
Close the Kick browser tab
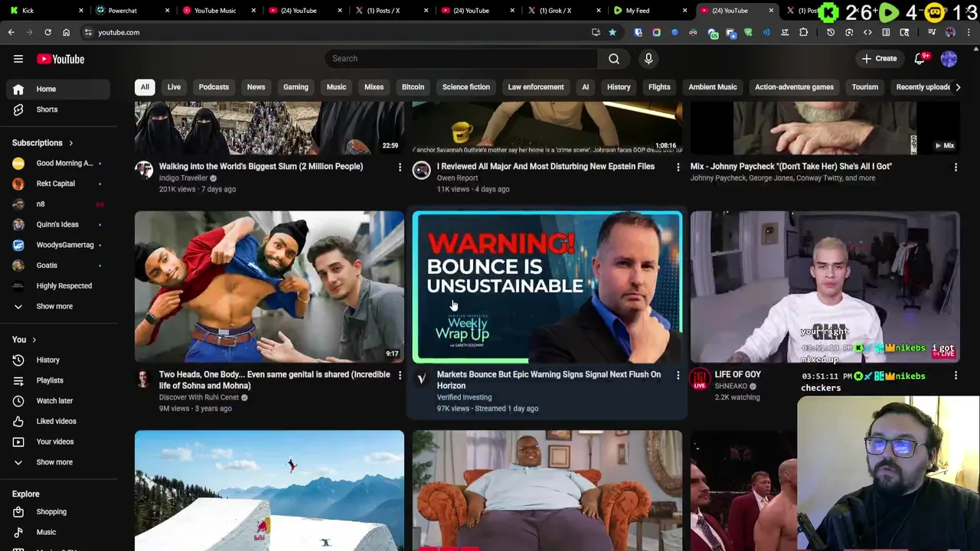(82, 11)
